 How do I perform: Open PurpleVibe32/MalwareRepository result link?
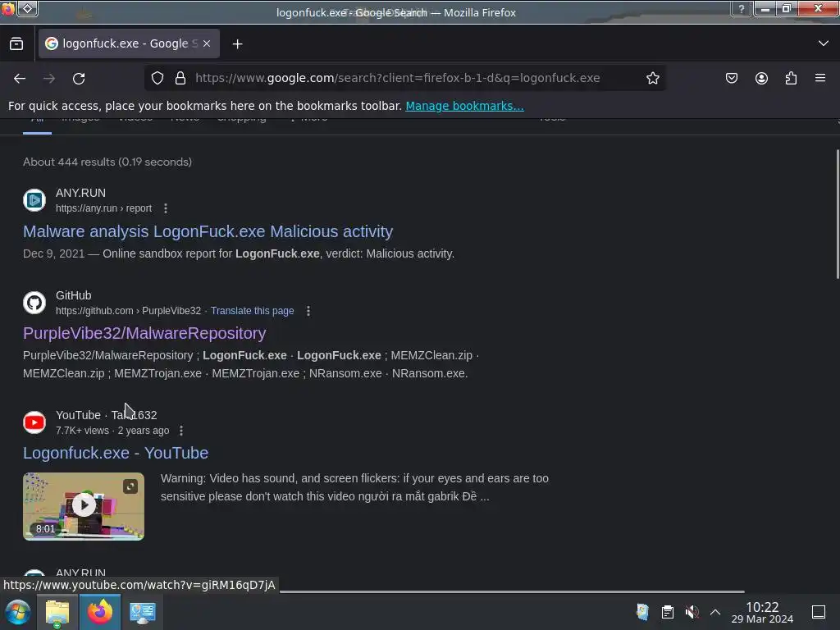point(144,333)
